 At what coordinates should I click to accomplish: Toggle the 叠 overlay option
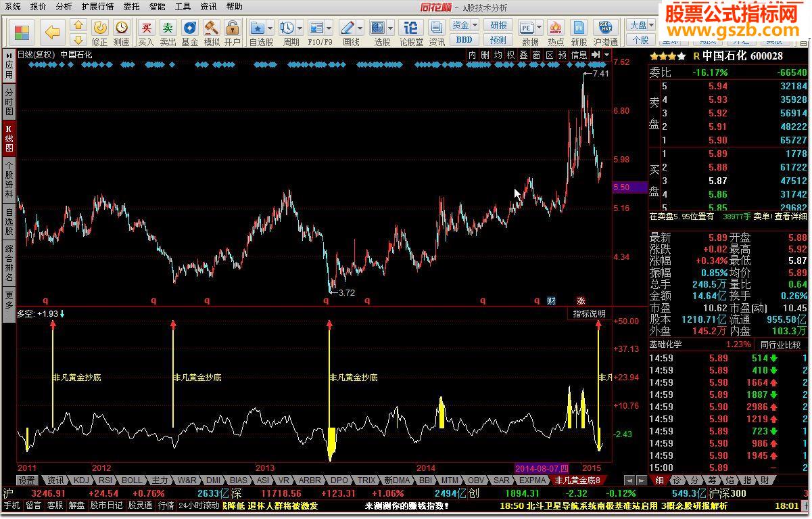point(524,55)
